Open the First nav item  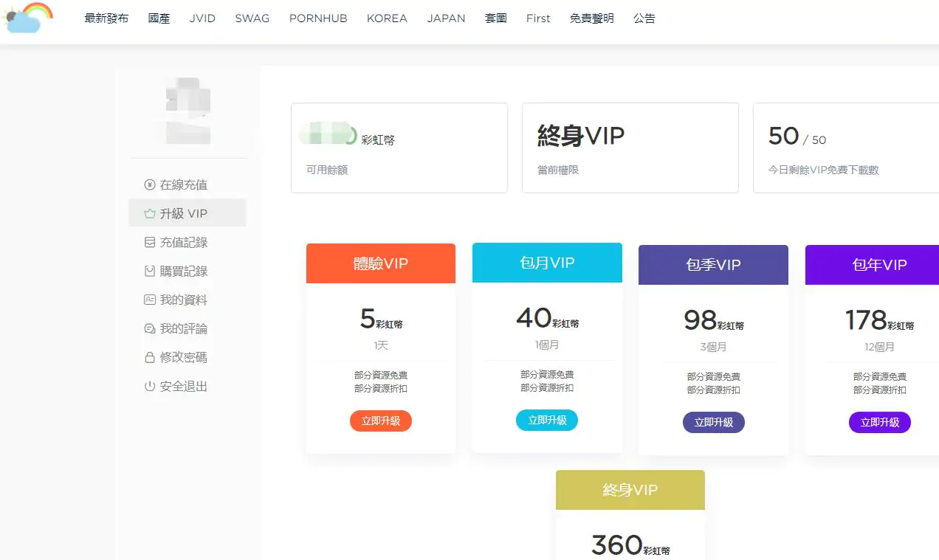coord(538,18)
